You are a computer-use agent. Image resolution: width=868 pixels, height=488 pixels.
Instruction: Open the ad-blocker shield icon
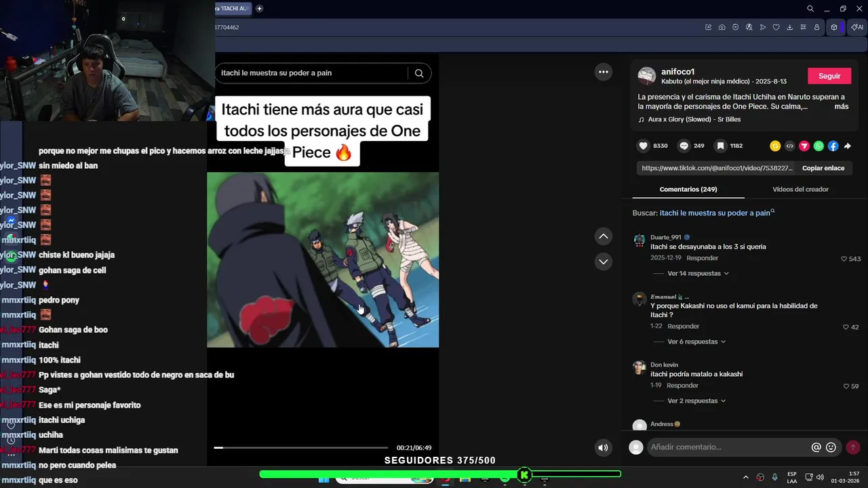tap(736, 27)
